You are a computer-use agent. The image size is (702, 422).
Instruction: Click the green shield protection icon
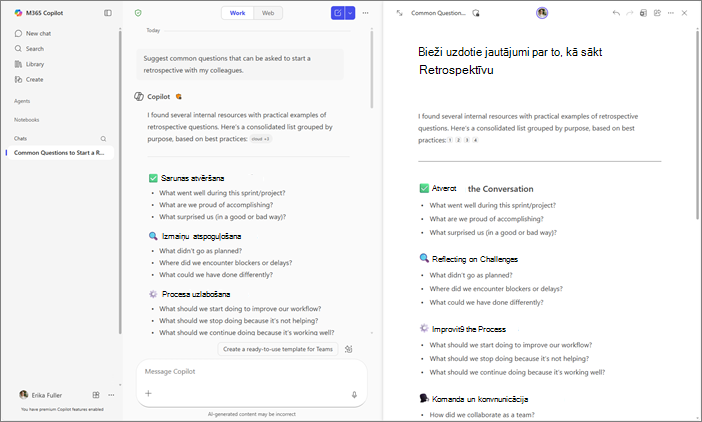[x=138, y=13]
